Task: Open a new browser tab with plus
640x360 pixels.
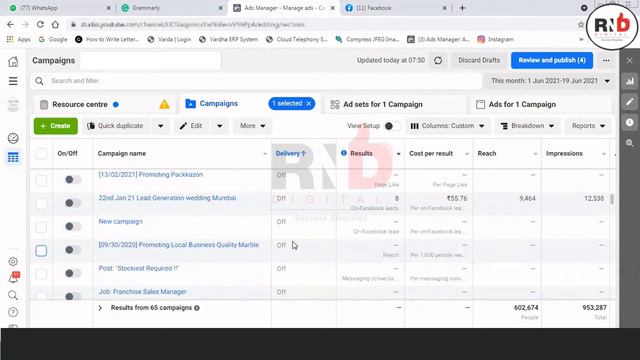Action: pos(462,8)
